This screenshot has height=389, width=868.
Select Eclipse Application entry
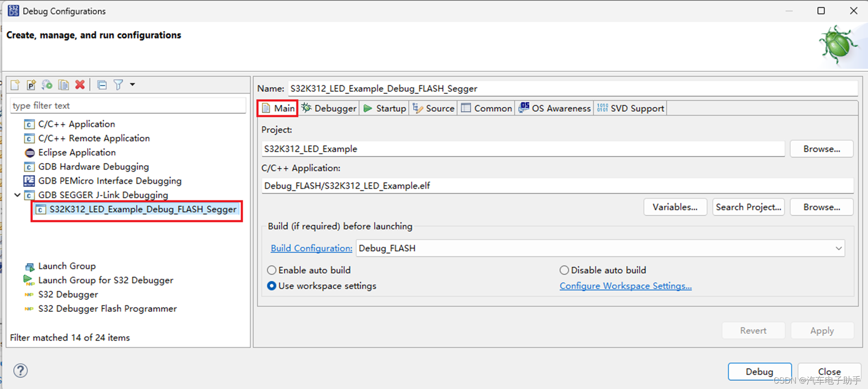[x=77, y=152]
